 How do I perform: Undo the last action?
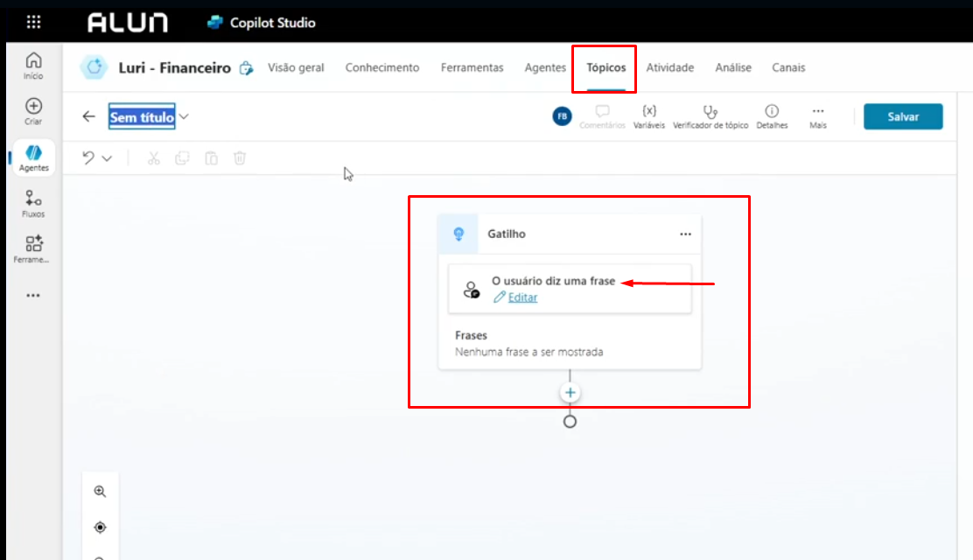(x=88, y=157)
